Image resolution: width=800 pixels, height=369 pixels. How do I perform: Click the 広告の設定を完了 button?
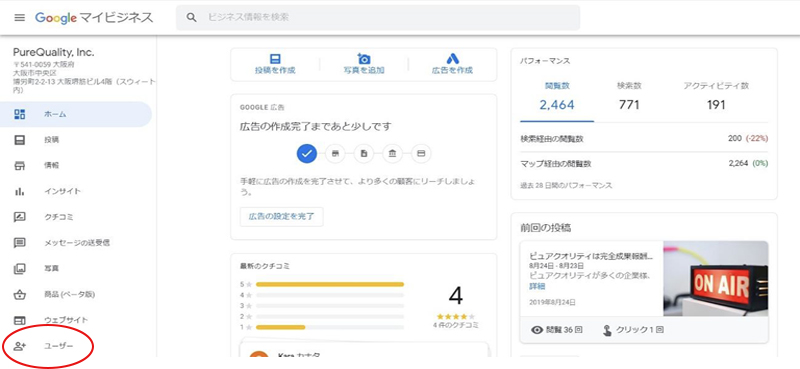click(282, 216)
